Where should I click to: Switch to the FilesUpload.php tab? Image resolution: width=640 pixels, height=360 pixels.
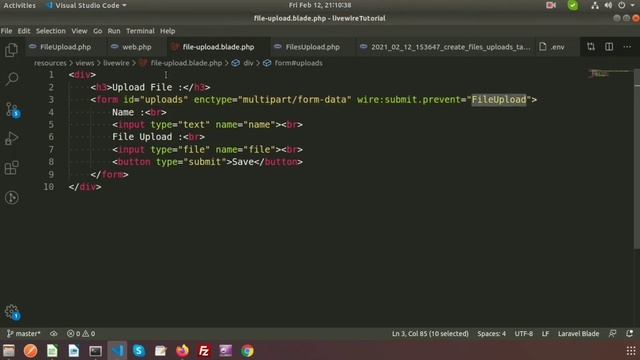(312, 47)
